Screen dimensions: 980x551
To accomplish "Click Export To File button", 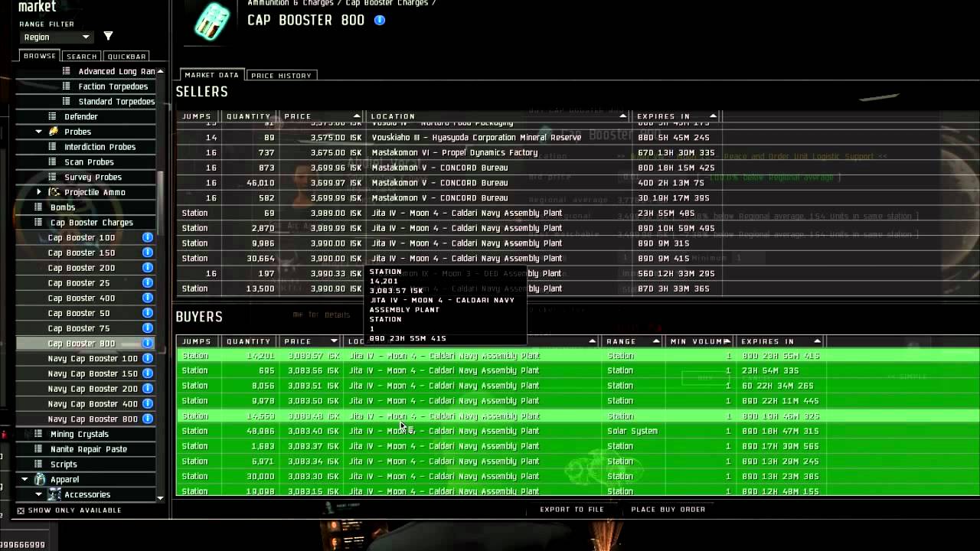I will (x=572, y=510).
